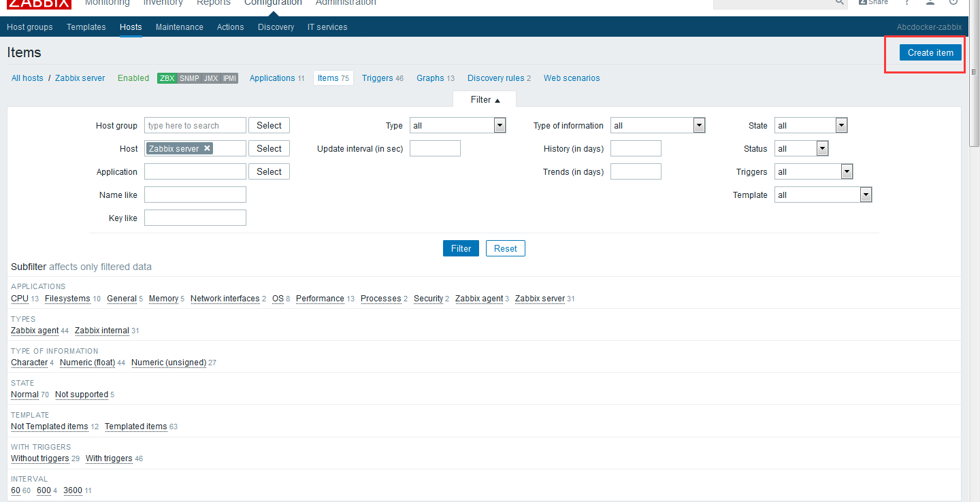The image size is (980, 502).
Task: Collapse the Filter panel tab
Action: [485, 99]
